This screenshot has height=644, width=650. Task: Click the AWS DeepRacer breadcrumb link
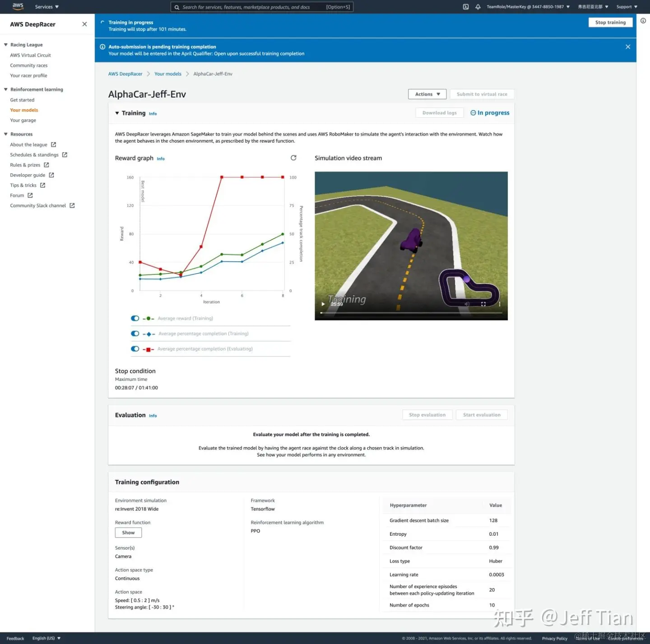pyautogui.click(x=125, y=74)
